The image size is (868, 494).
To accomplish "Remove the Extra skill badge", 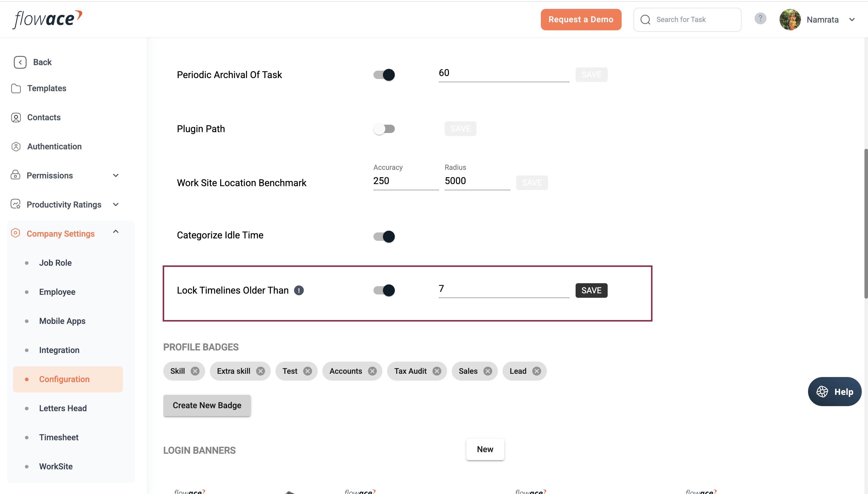I will point(261,371).
